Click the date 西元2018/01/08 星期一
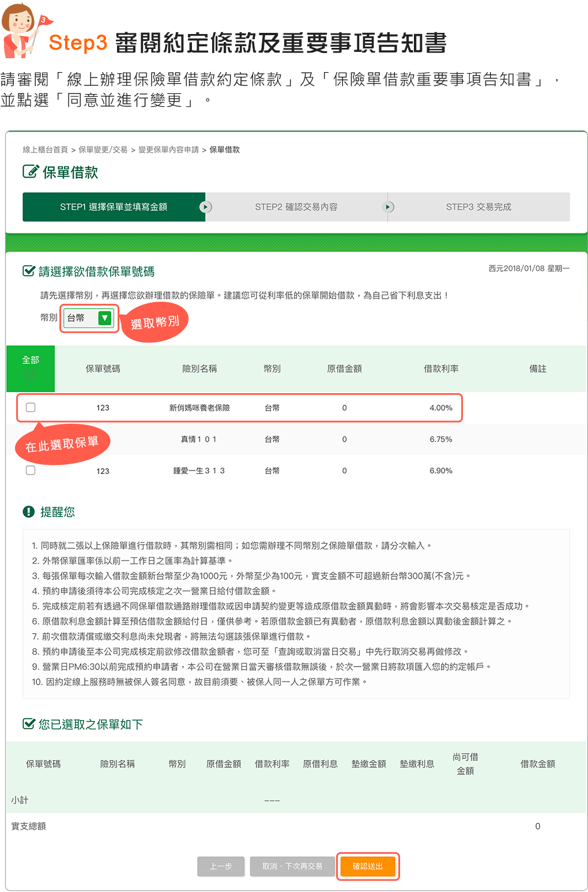The height and width of the screenshot is (892, 588). pos(529,269)
